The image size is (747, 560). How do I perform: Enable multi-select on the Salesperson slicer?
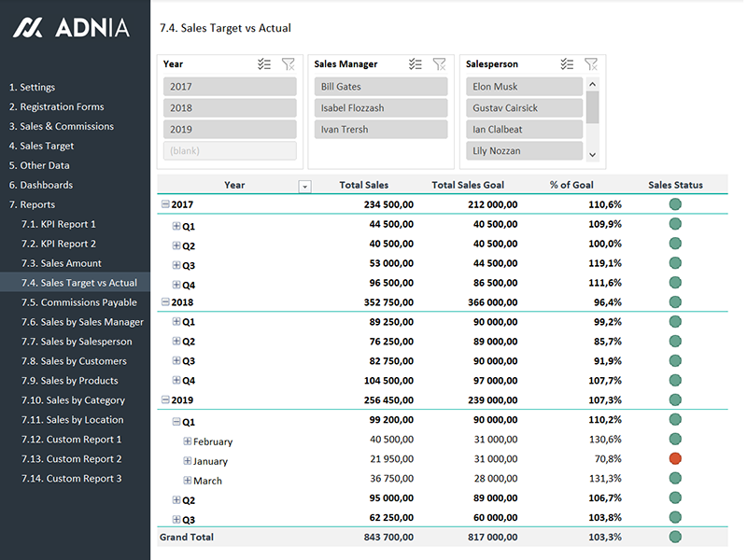point(567,64)
